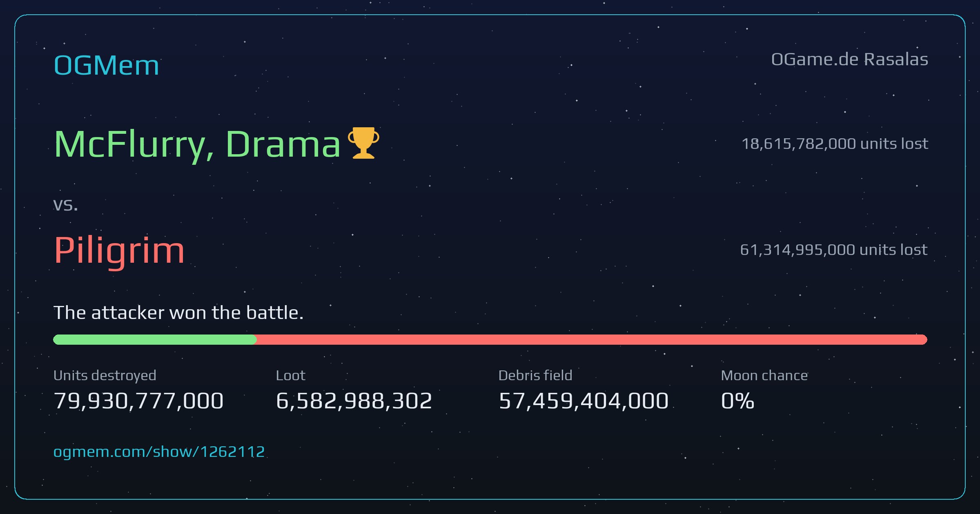This screenshot has width=980, height=514.
Task: Click the 0% moon chance value
Action: point(737,401)
